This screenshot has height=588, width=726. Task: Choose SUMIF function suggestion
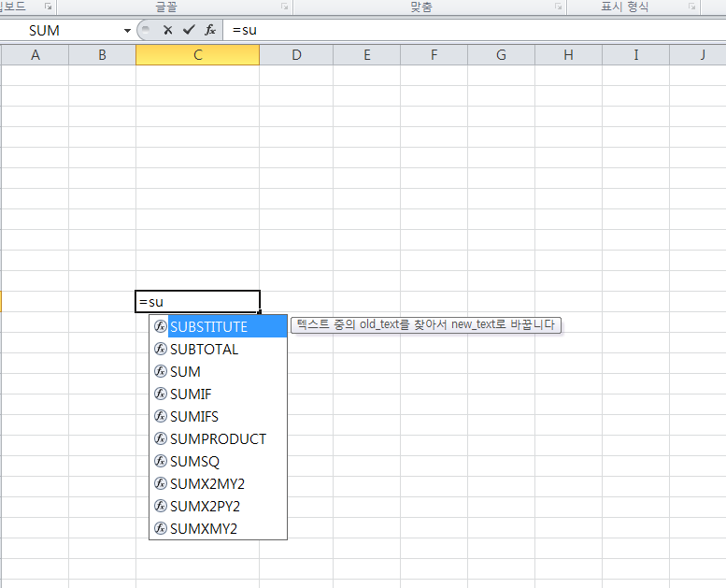point(218,394)
